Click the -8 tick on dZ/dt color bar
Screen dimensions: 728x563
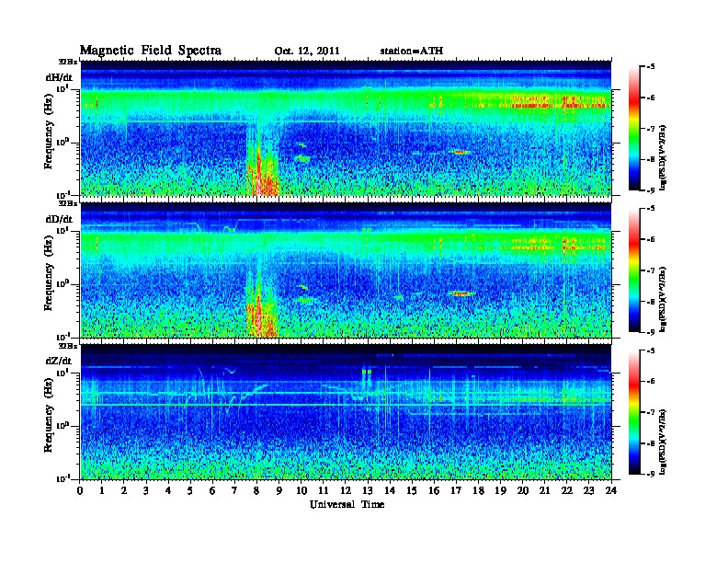[x=651, y=443]
